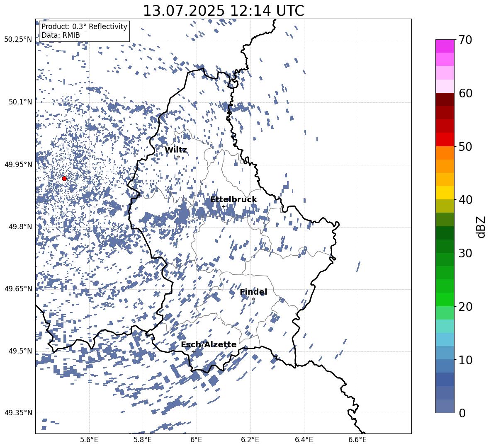Image resolution: width=491 pixels, height=448 pixels.
Task: Pick the slate-blue swatch at colorbar bottom
Action: [x=445, y=406]
